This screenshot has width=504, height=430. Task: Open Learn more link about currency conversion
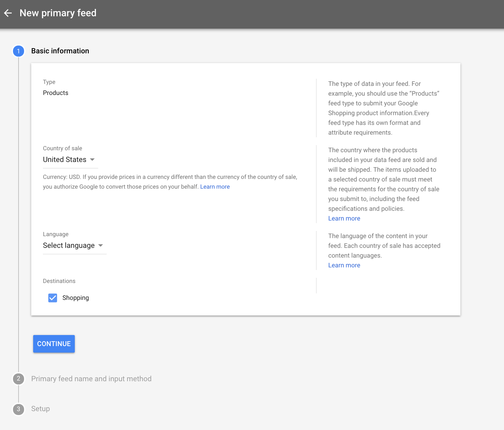click(x=215, y=187)
